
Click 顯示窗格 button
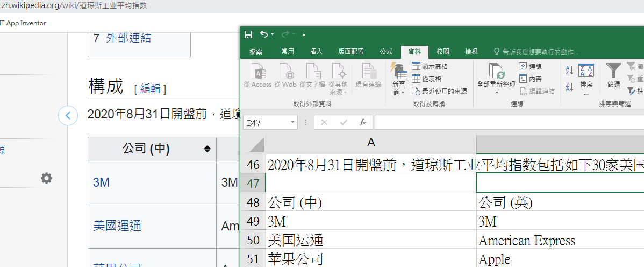(429, 67)
